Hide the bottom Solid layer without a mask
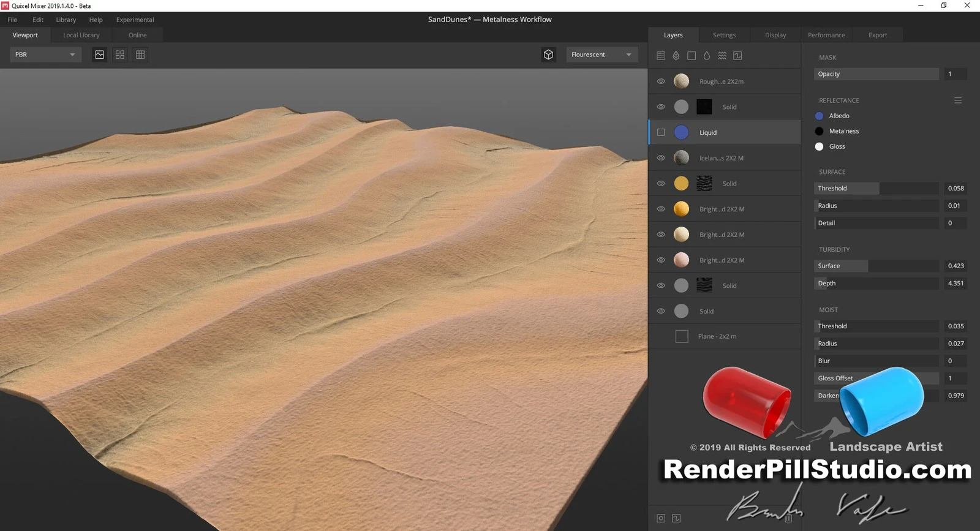 coord(661,311)
